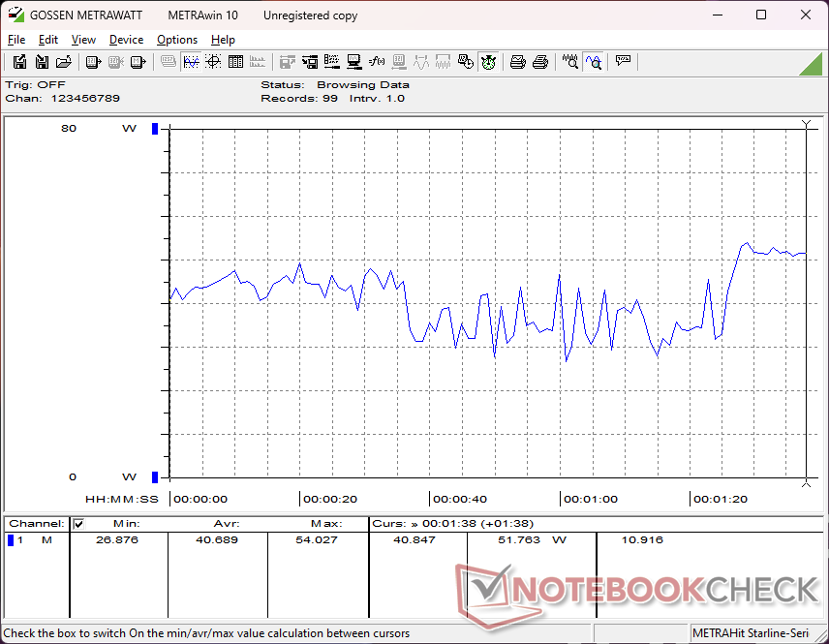829x644 pixels.
Task: Click the save-export disk icon
Action: click(x=19, y=62)
